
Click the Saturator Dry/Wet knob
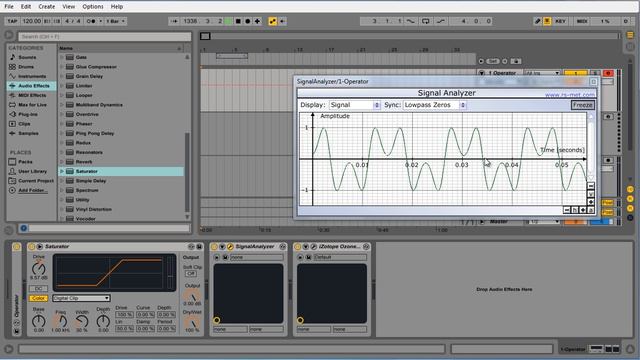tap(192, 322)
